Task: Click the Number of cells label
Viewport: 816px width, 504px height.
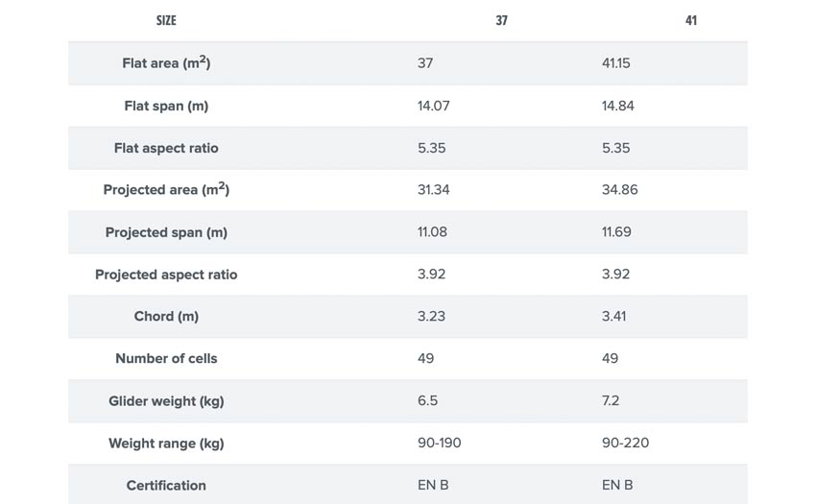Action: [166, 358]
